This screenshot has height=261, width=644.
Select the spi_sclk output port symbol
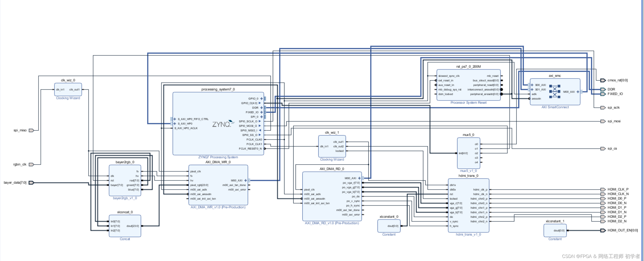point(603,108)
